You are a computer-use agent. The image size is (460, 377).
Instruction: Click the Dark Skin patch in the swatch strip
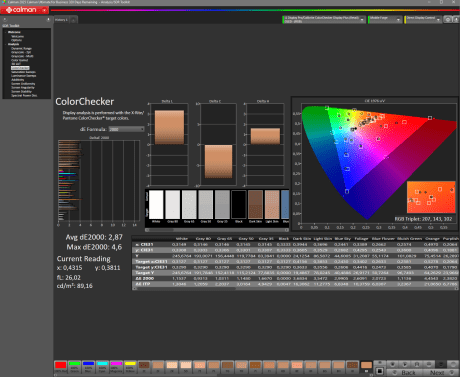255,206
